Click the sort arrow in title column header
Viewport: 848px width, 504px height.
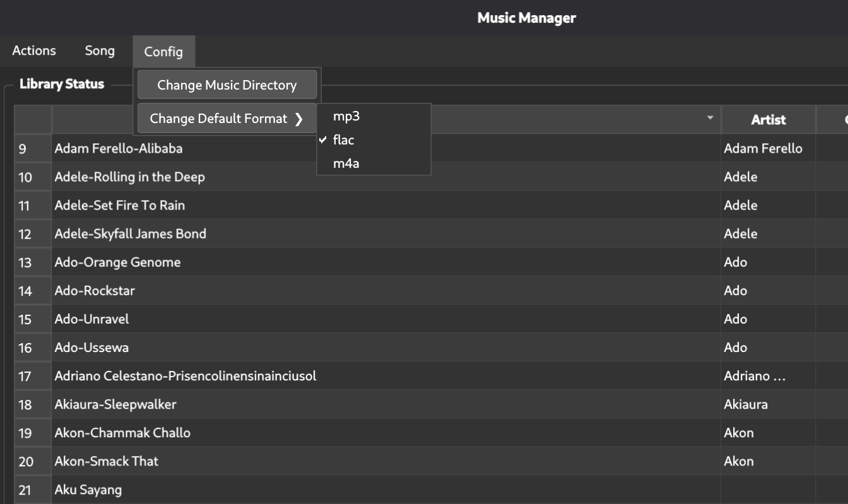coord(710,119)
